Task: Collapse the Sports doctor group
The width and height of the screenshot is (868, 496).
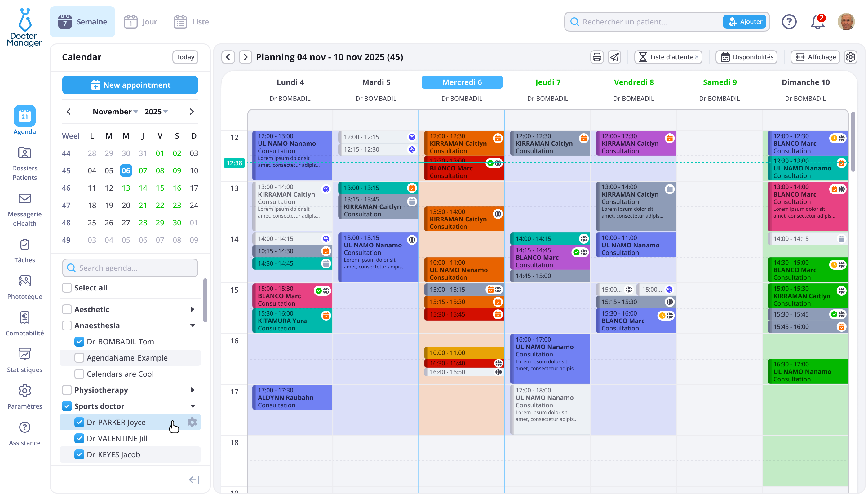Action: pos(193,406)
